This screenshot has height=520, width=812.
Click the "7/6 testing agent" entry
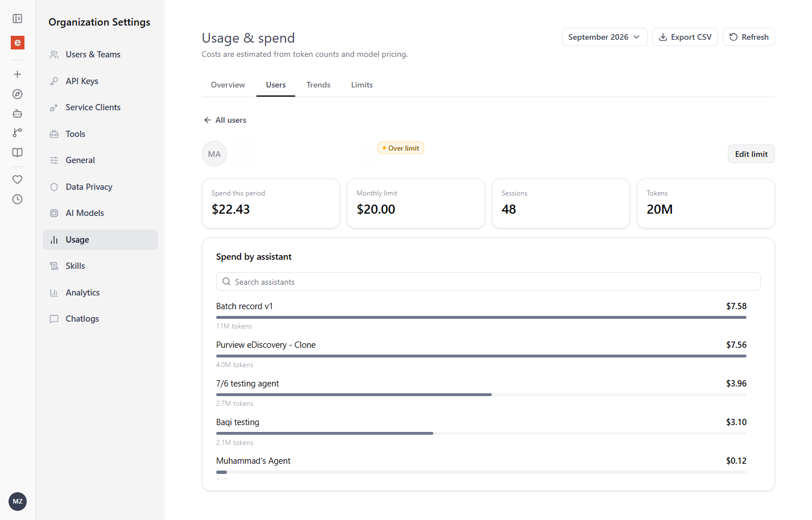(x=247, y=384)
